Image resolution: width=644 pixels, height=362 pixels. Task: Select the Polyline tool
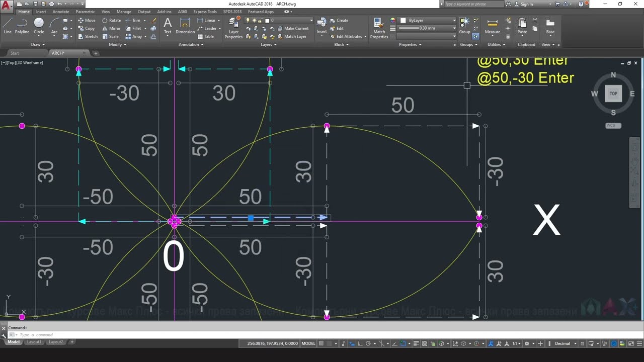click(22, 26)
